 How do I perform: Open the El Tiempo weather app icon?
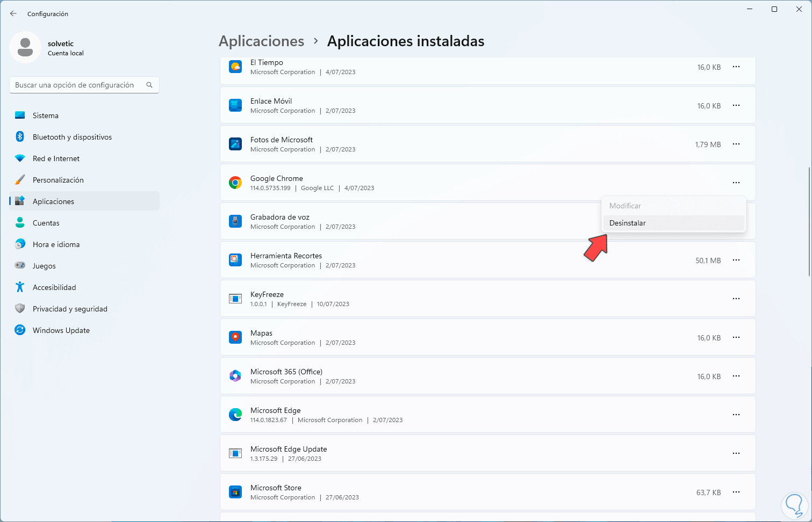point(235,67)
